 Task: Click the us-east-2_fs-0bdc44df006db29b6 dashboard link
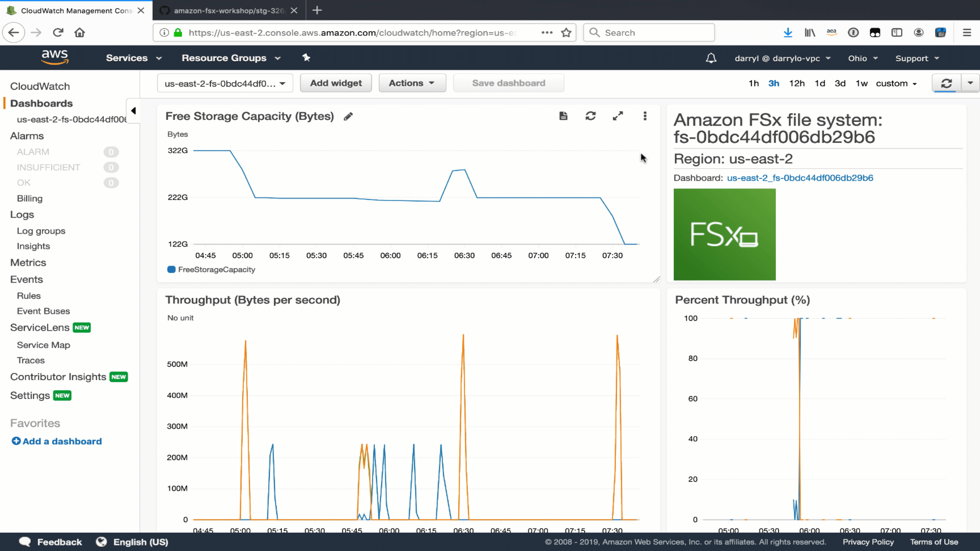pyautogui.click(x=800, y=177)
